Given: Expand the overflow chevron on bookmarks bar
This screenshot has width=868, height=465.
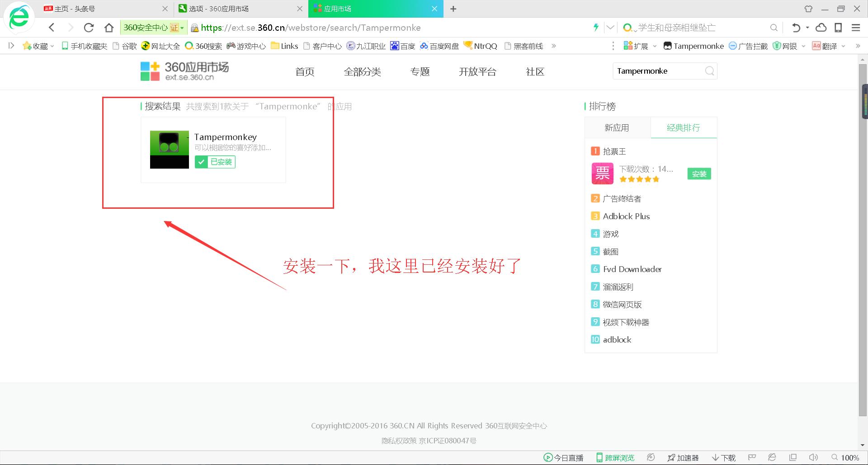Looking at the screenshot, I should pyautogui.click(x=554, y=46).
